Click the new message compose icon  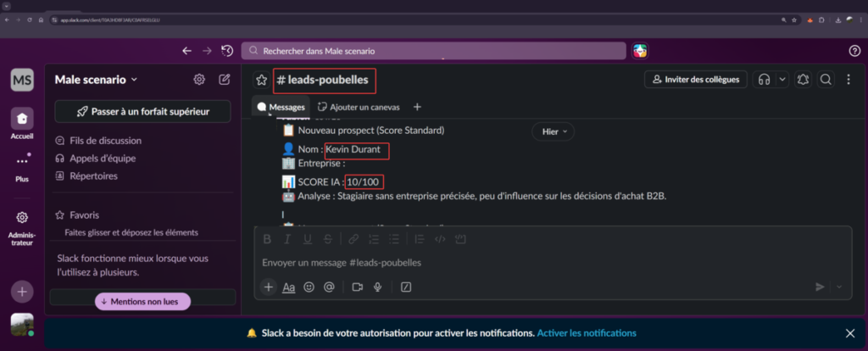tap(224, 80)
